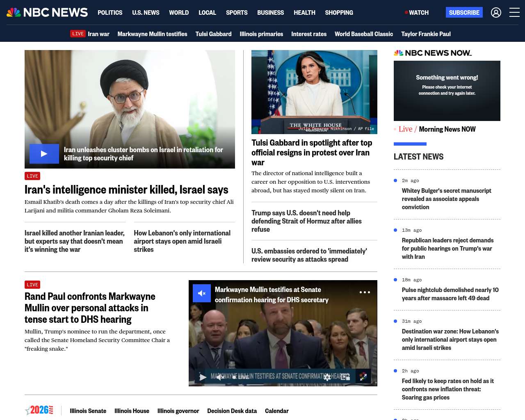
Task: Select the Tulsi Gabbard trending topic
Action: point(213,34)
